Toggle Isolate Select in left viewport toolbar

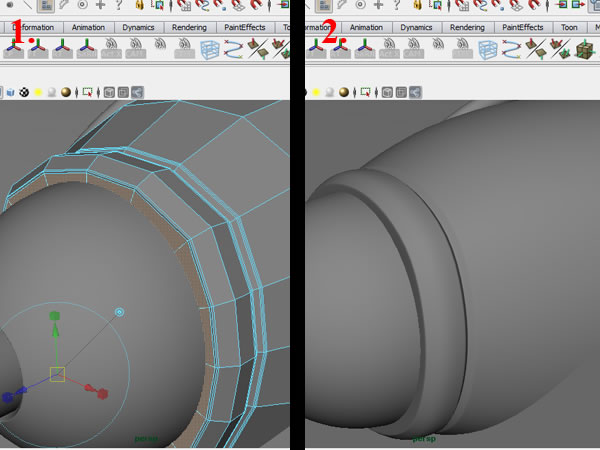pos(88,92)
